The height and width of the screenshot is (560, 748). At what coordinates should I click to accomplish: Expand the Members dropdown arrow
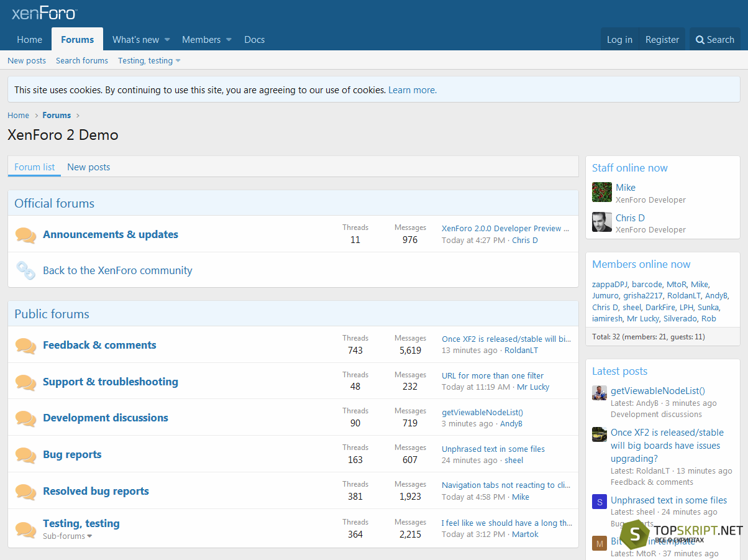[229, 40]
